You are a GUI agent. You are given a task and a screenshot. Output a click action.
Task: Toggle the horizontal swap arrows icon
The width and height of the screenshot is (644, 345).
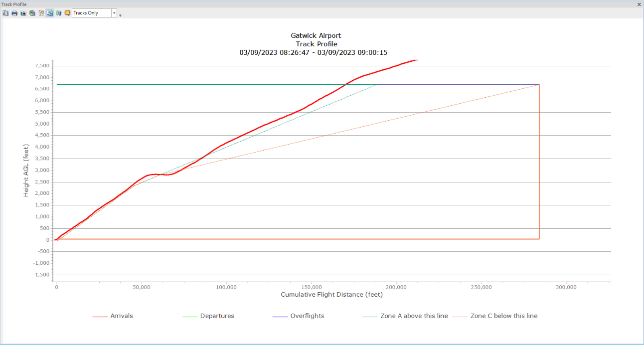[50, 13]
